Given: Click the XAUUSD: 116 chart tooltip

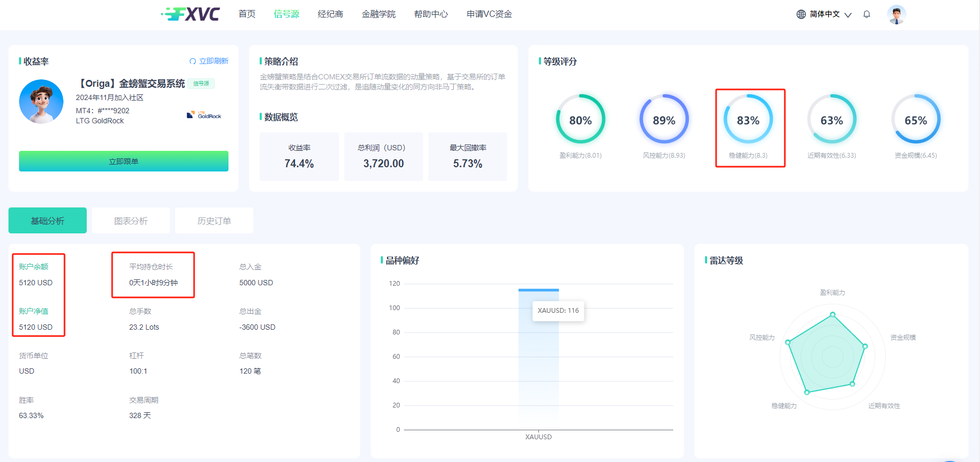Looking at the screenshot, I should (558, 311).
